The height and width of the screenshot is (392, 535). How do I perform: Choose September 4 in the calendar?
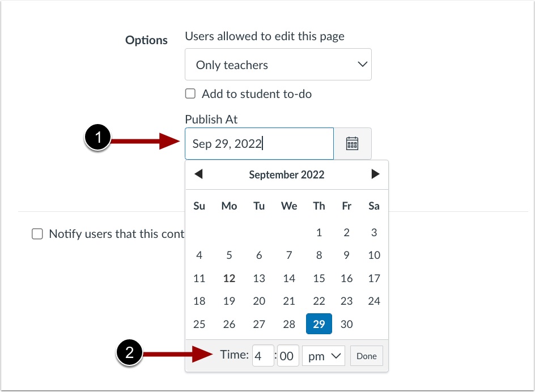[199, 255]
